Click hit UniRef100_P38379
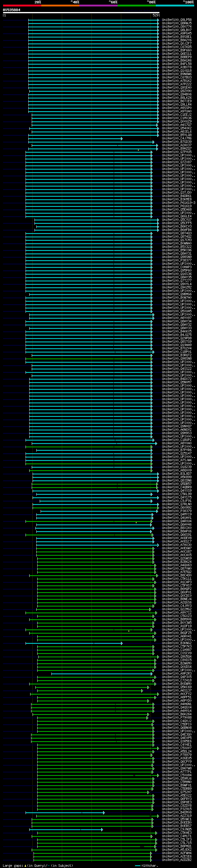This screenshot has height=868, width=197. click(177, 511)
